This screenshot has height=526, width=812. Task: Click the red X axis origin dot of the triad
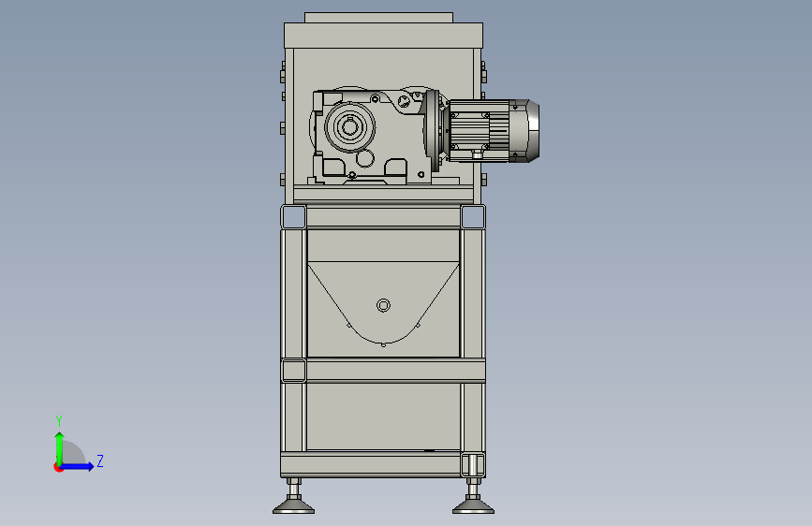click(58, 468)
